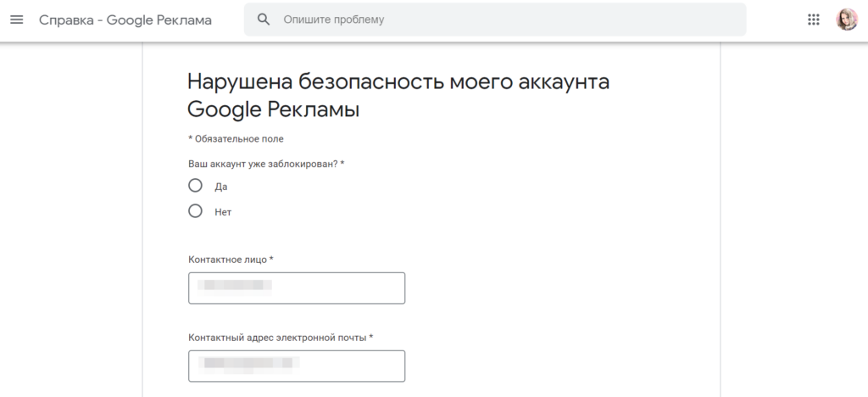Viewport: 868px width, 397px height.
Task: Click the blurred email value in email field
Action: [249, 366]
